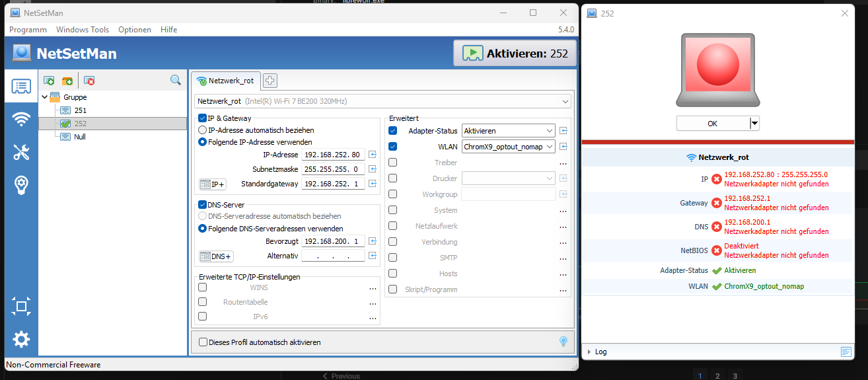This screenshot has width=868, height=380.
Task: Uncheck the IP & Gateway checkbox
Action: click(203, 118)
